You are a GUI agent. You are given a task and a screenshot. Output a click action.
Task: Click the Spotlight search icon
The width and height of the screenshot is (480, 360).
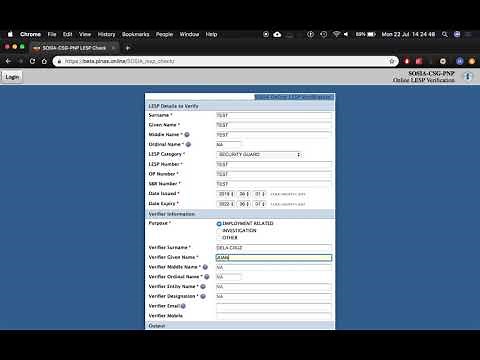[x=445, y=34]
